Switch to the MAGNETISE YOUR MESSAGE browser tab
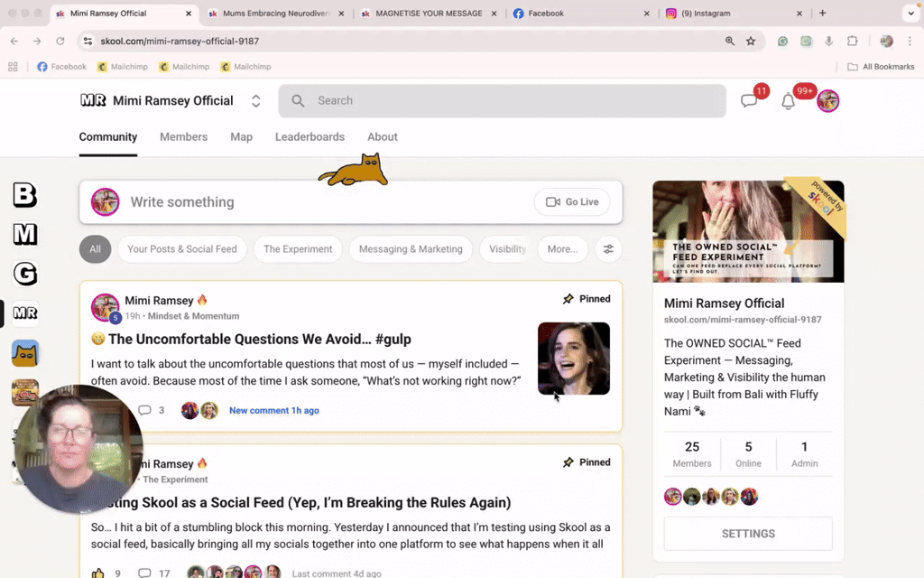Viewport: 924px width, 578px height. click(429, 13)
